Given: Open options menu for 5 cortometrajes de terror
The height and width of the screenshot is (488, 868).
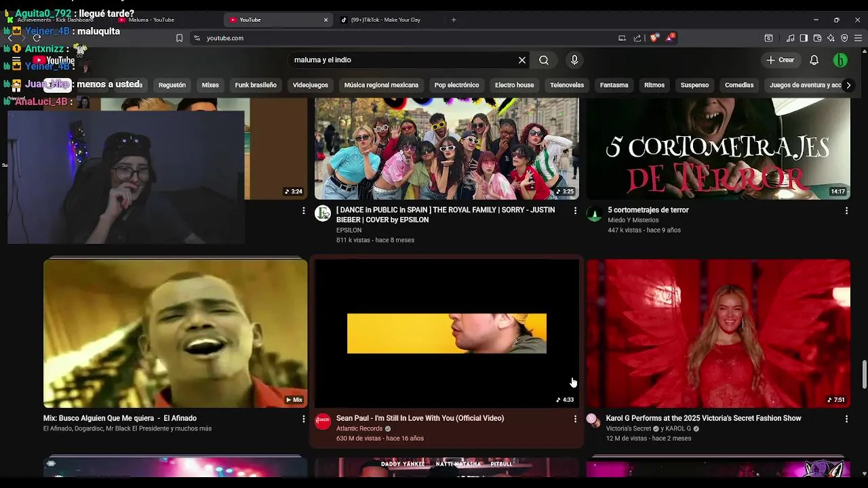Looking at the screenshot, I should coord(846,211).
